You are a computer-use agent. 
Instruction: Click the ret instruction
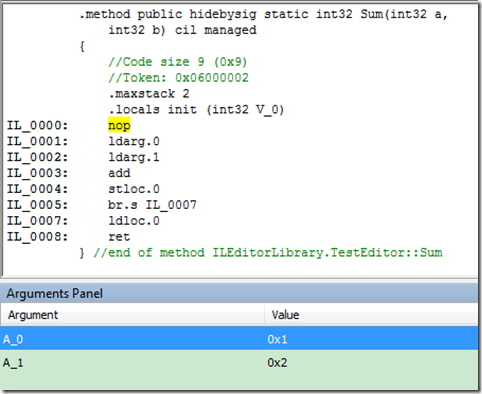(119, 237)
